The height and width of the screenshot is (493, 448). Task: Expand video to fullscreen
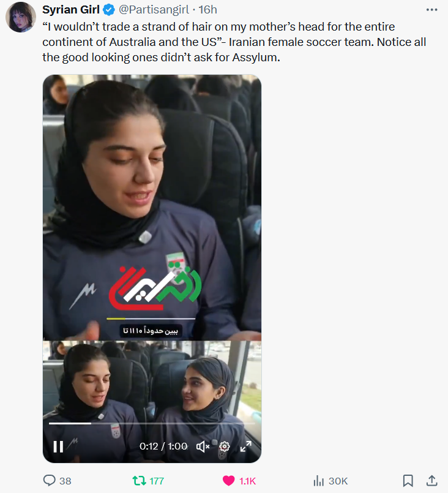click(x=245, y=446)
